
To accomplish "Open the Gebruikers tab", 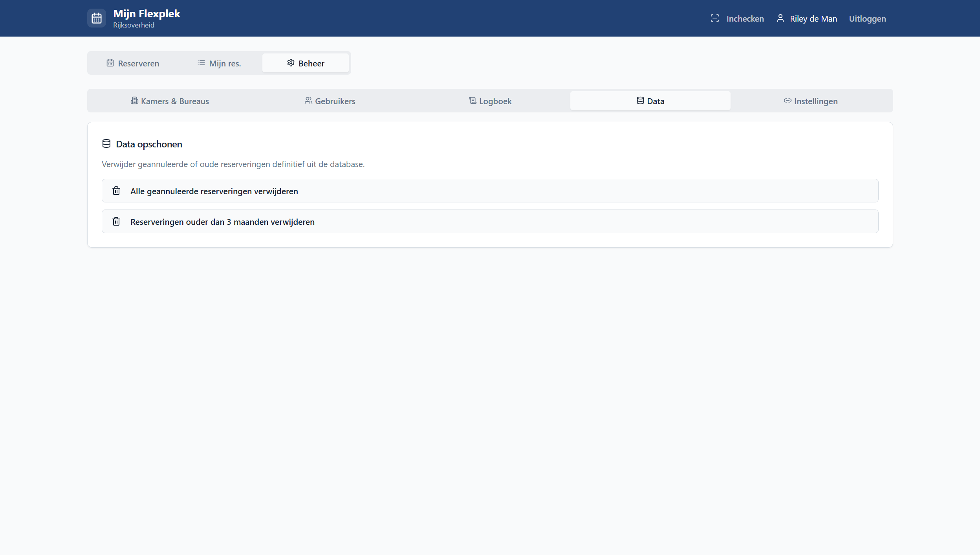I will 330,101.
